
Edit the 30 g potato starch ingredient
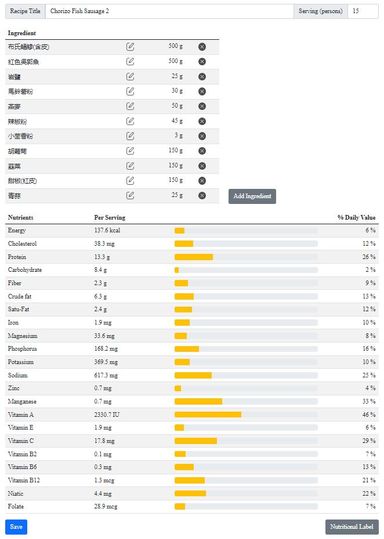pos(130,91)
